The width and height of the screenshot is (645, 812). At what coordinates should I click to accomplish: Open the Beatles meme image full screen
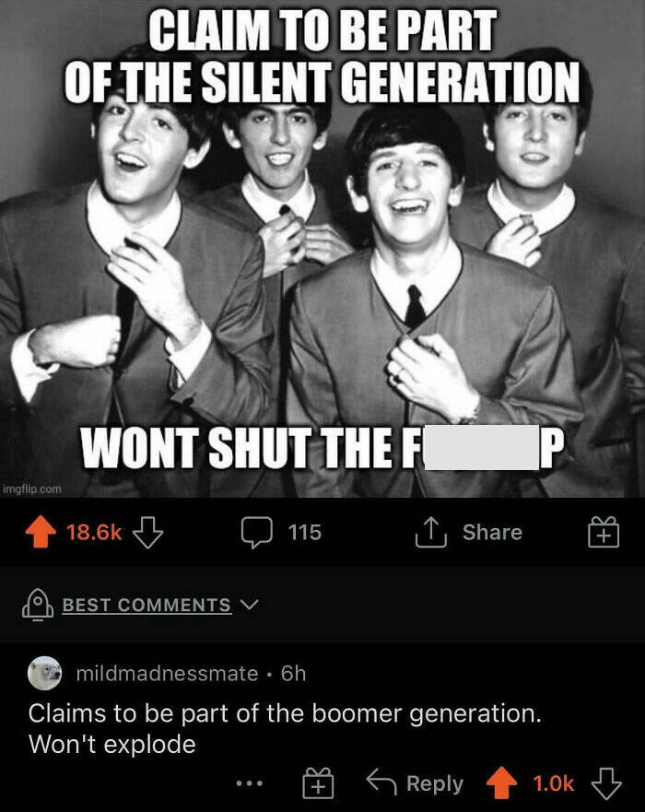click(322, 249)
